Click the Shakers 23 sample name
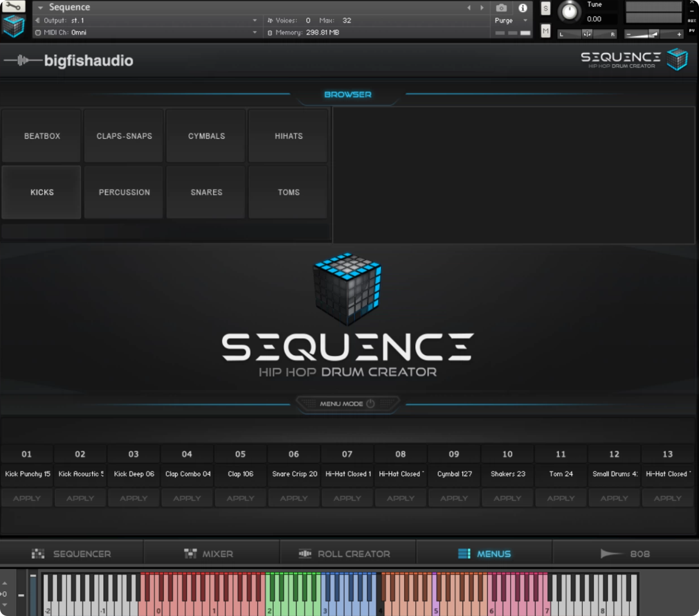Image resolution: width=699 pixels, height=616 pixels. tap(508, 474)
